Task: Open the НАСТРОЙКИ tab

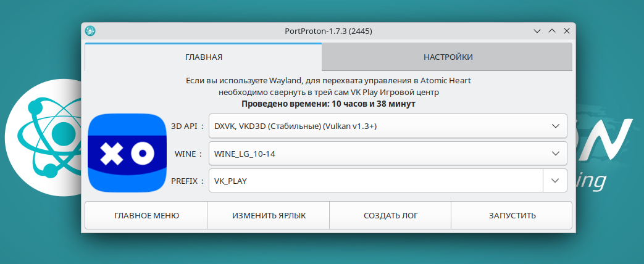Action: (x=448, y=57)
